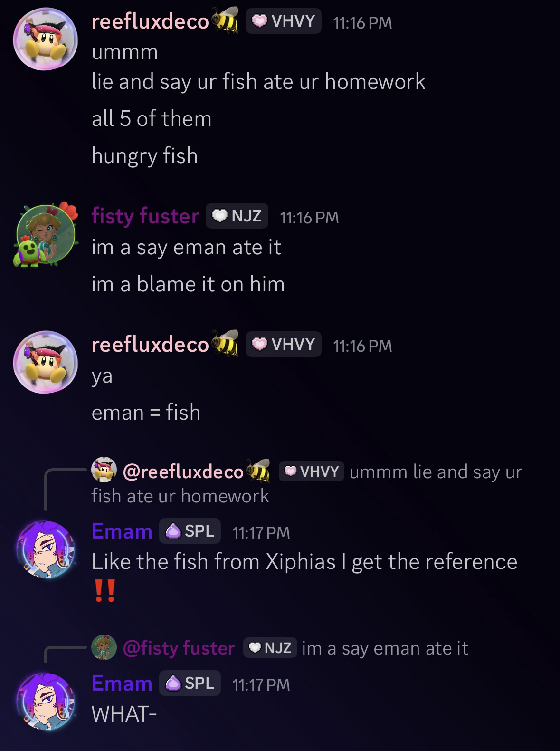
Task: Open the reefluxdeco username above the "ummm" message
Action: [x=150, y=21]
